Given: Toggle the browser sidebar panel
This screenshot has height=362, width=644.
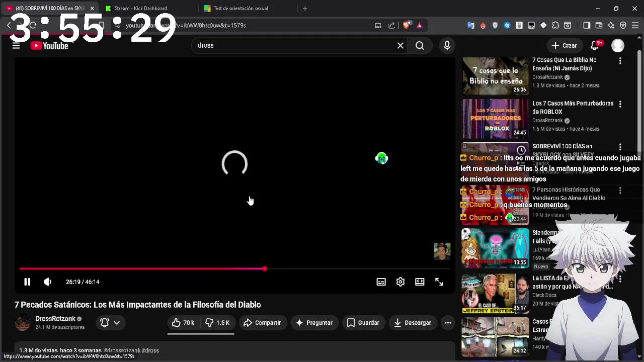Looking at the screenshot, I should 587,25.
